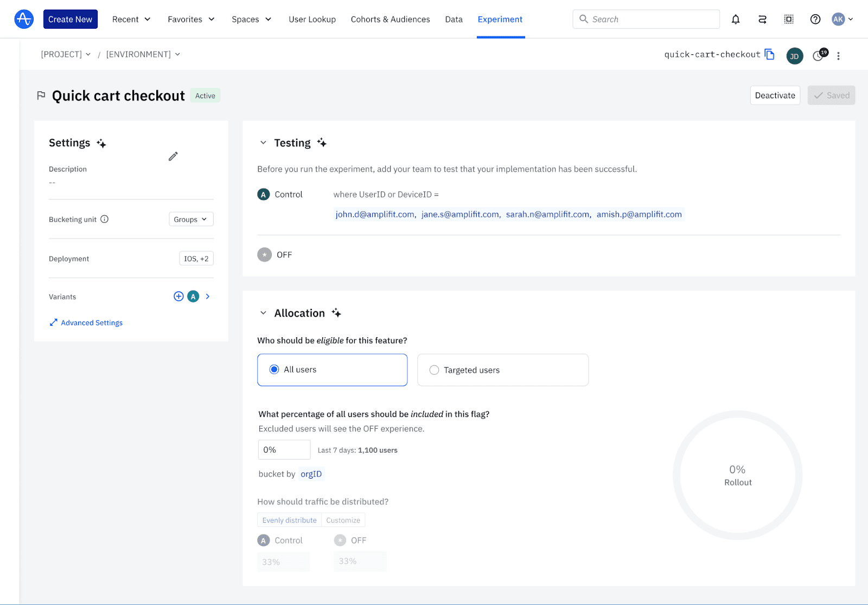Copy the quick-cart-checkout flag key
Screen dimensions: 868x605
[x=769, y=54]
